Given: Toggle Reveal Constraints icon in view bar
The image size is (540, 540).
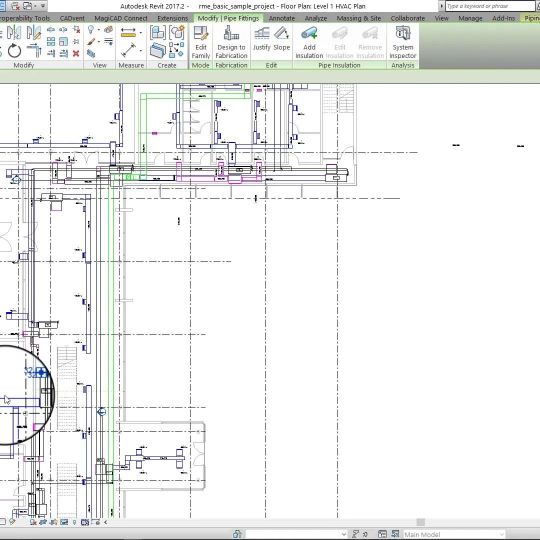Looking at the screenshot, I should pyautogui.click(x=95, y=522).
